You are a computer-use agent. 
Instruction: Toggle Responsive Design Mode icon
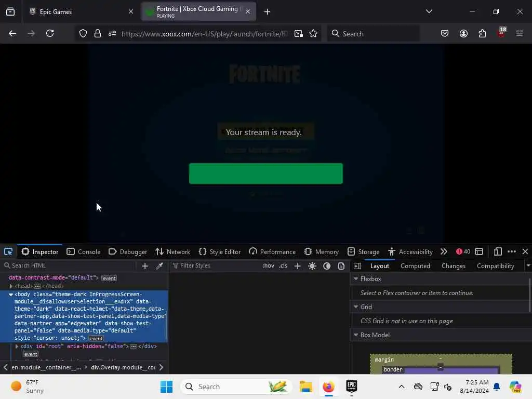click(x=498, y=251)
